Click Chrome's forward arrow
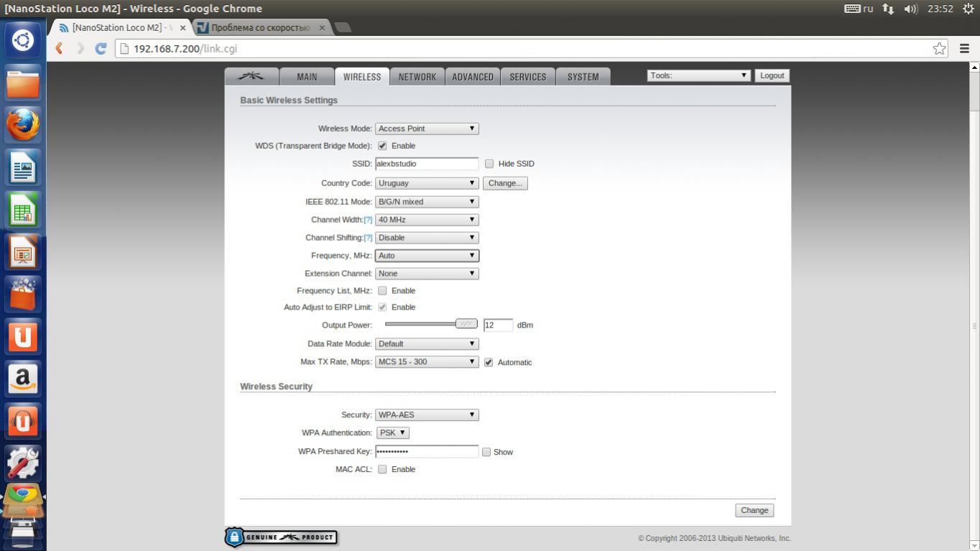The height and width of the screenshot is (551, 980). pos(80,49)
